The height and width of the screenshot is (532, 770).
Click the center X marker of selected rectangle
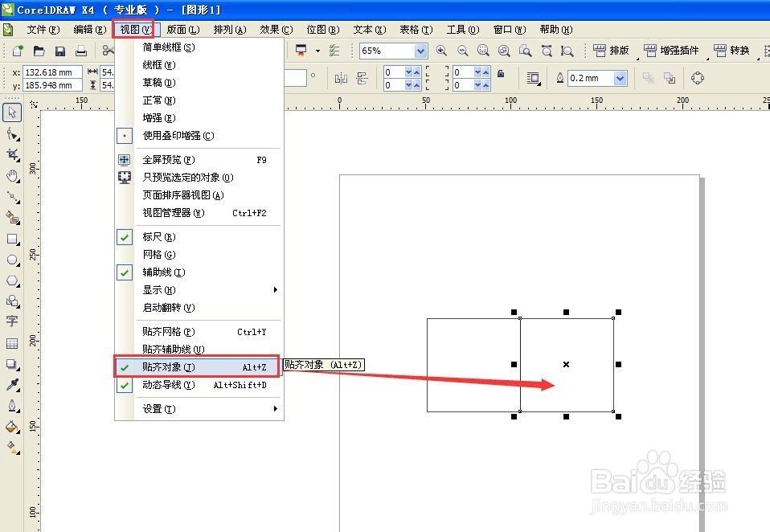[x=566, y=364]
